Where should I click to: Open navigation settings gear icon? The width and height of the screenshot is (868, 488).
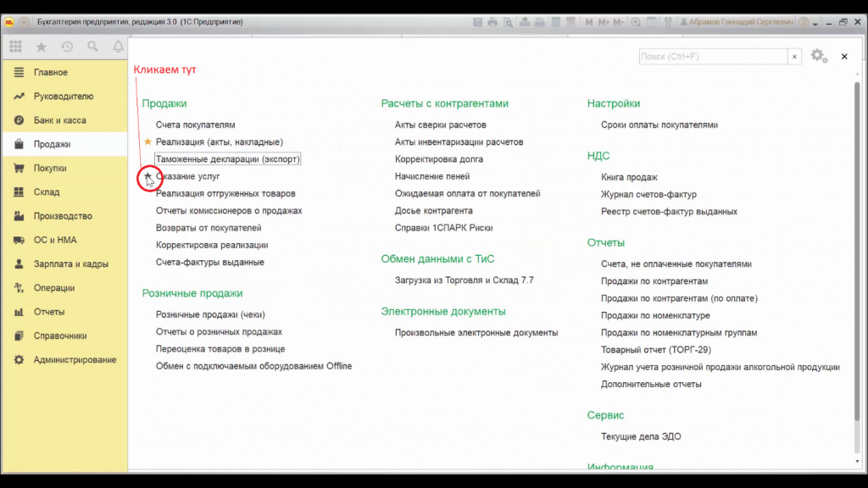(817, 56)
